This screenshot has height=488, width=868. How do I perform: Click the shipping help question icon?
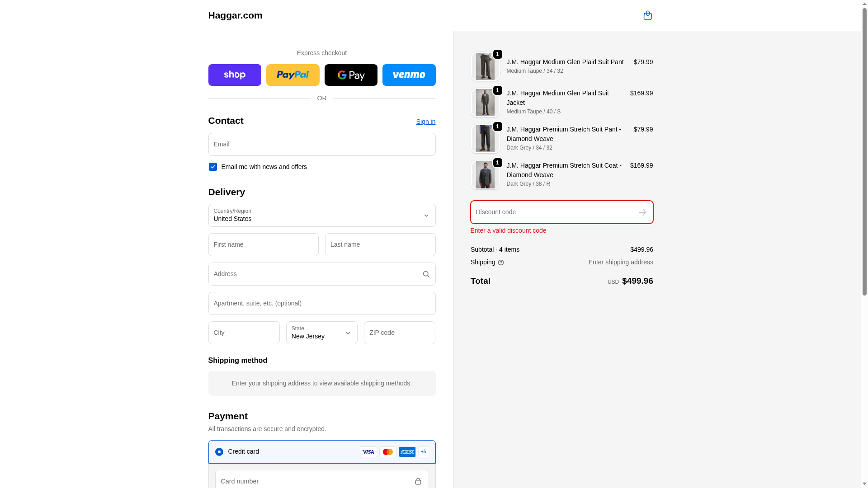(x=500, y=263)
